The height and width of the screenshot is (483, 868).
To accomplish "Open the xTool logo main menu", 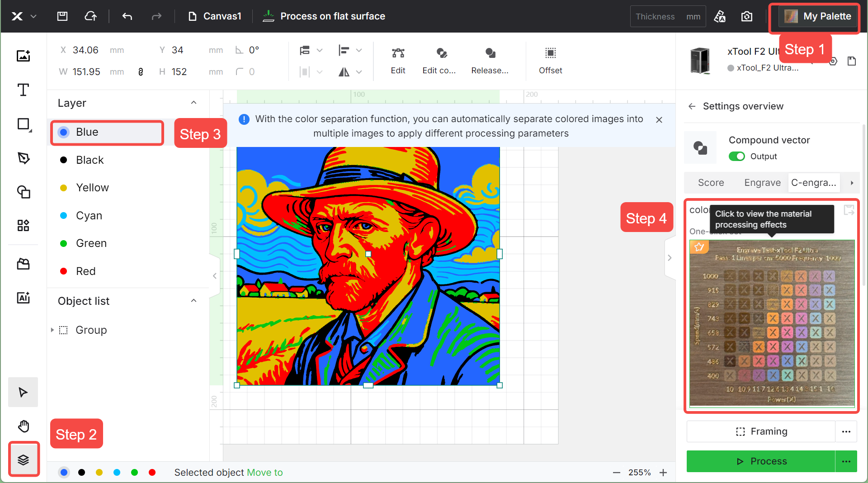I will coord(17,16).
